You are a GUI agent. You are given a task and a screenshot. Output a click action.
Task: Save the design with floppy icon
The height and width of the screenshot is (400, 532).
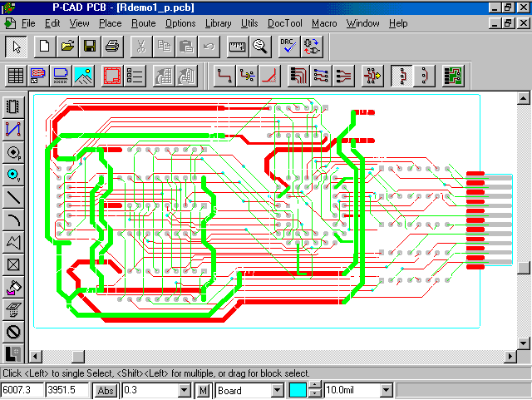tap(90, 47)
